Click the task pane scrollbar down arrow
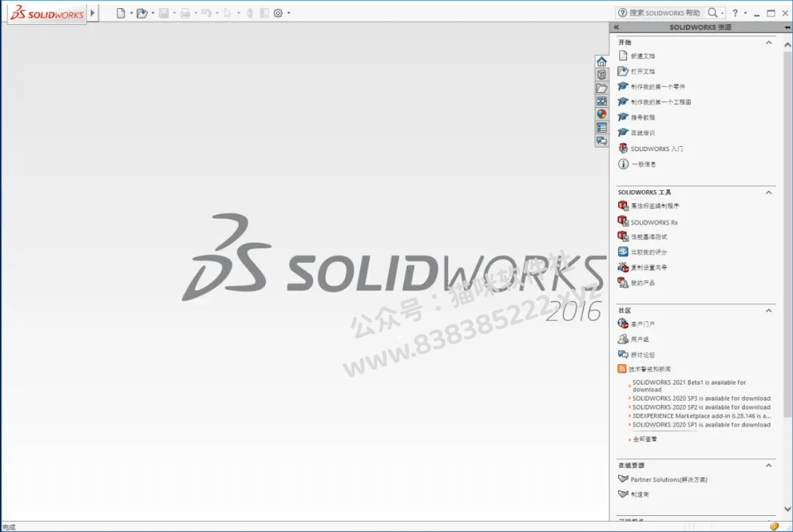Viewport: 793px width, 532px height. click(x=787, y=509)
